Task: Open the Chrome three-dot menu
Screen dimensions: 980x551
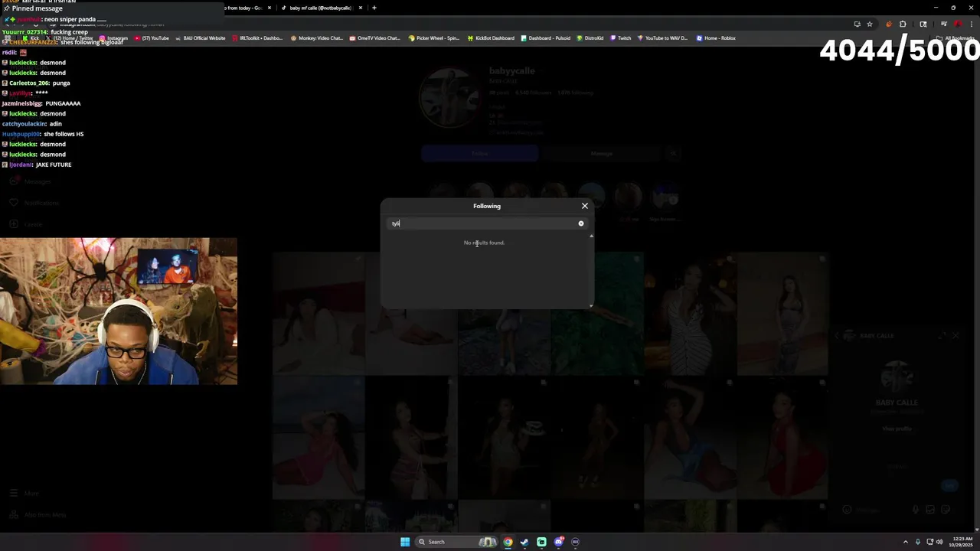Action: tap(972, 24)
